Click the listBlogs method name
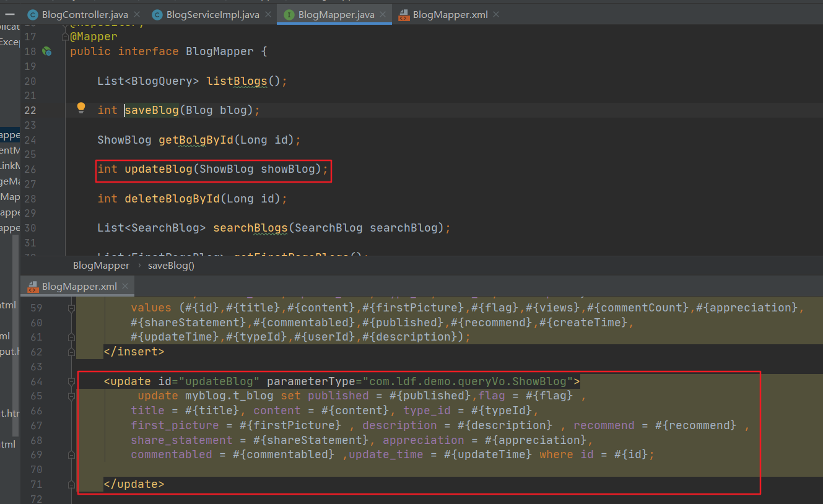The height and width of the screenshot is (504, 823). tap(237, 81)
